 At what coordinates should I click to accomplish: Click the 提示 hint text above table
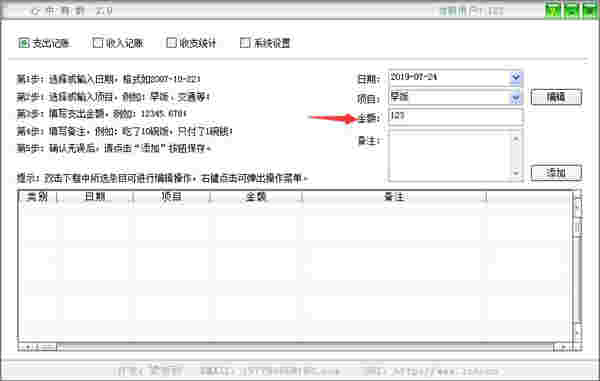click(x=163, y=178)
